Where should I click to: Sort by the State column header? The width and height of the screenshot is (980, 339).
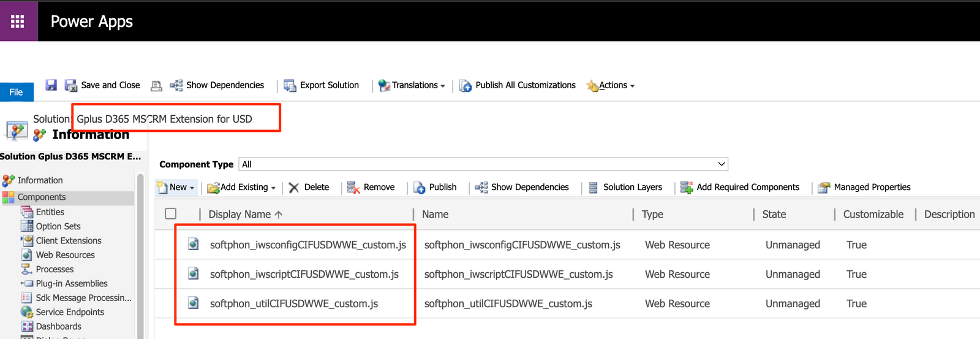pyautogui.click(x=774, y=215)
